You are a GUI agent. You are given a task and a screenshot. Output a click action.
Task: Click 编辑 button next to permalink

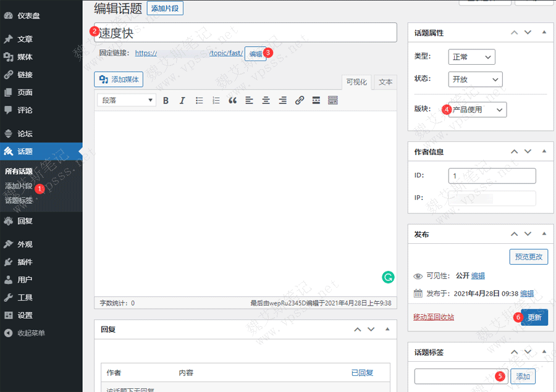255,54
